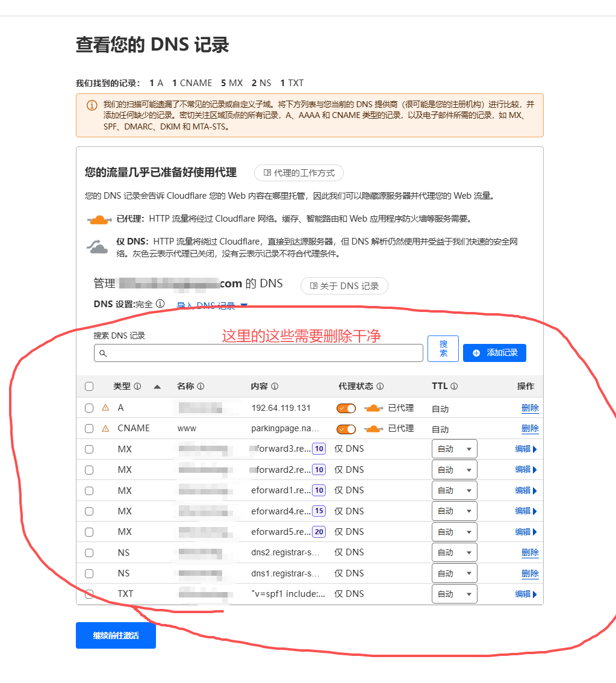This screenshot has width=616, height=683.
Task: Click 删除 on the dns2 NS record
Action: tap(529, 552)
